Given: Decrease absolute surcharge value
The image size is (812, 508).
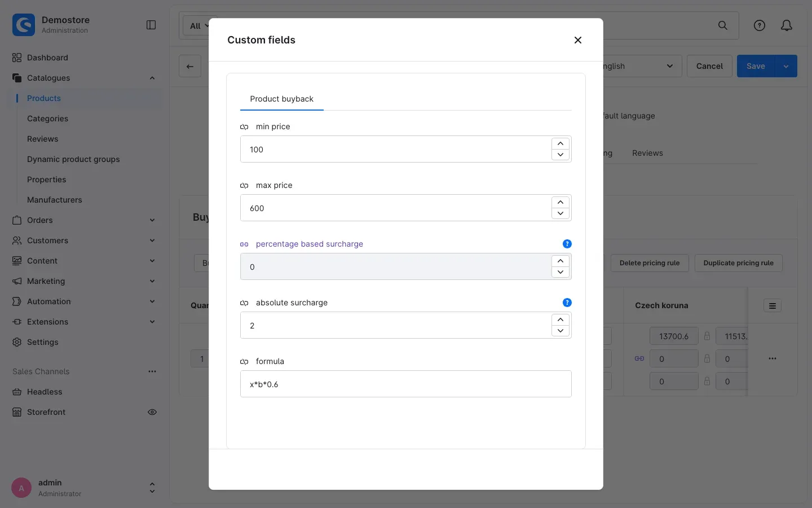Looking at the screenshot, I should click(561, 331).
